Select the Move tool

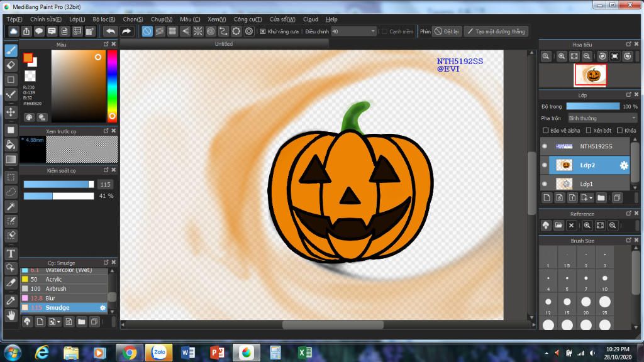pyautogui.click(x=11, y=112)
